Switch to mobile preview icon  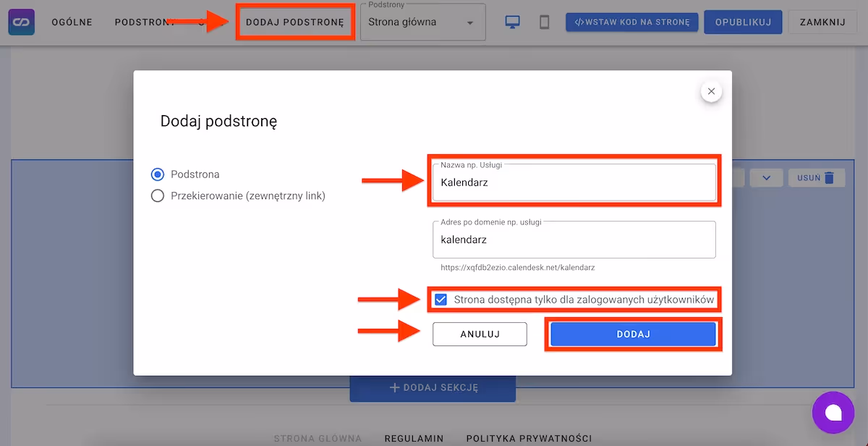tap(545, 22)
